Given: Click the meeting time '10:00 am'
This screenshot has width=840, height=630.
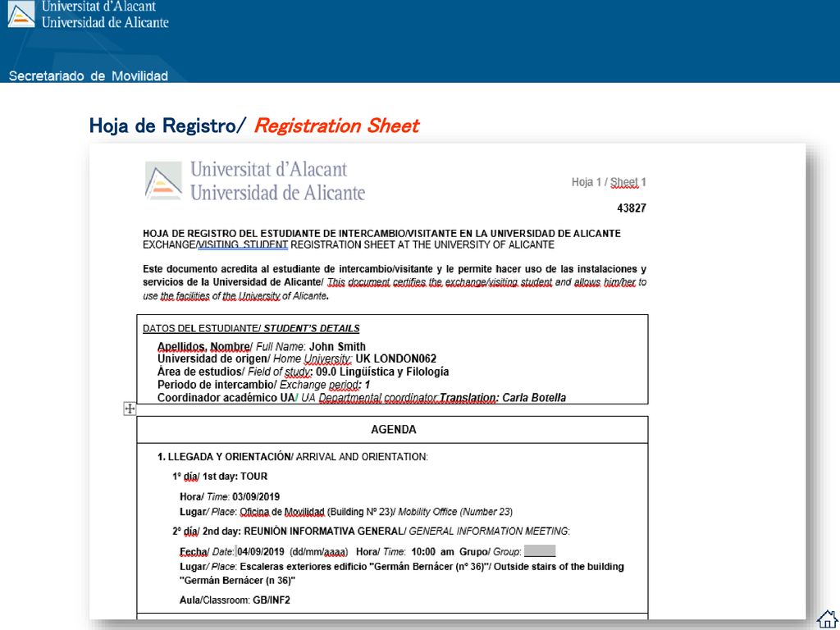Looking at the screenshot, I should (x=432, y=551).
